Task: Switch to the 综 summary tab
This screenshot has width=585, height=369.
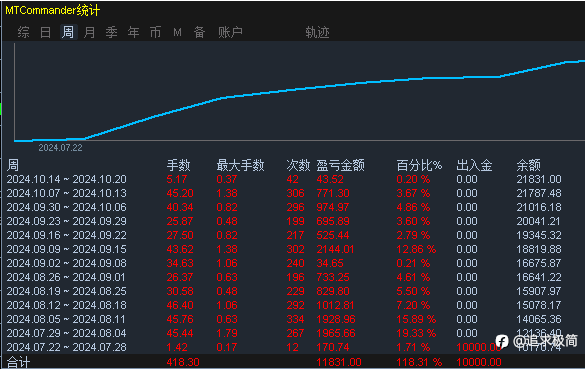Action: [24, 32]
